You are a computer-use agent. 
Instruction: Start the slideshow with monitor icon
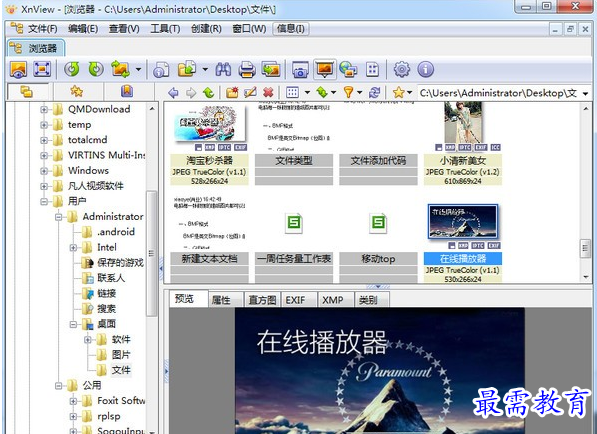(324, 69)
